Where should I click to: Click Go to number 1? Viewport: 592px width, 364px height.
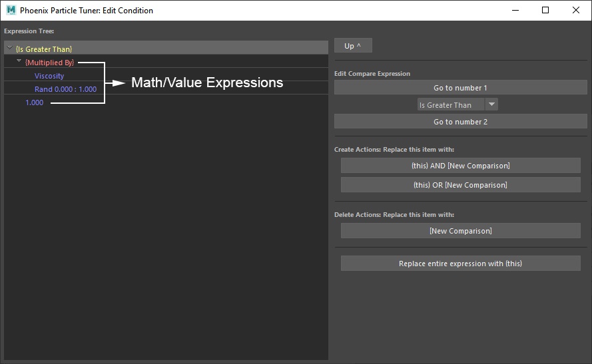[x=460, y=88]
